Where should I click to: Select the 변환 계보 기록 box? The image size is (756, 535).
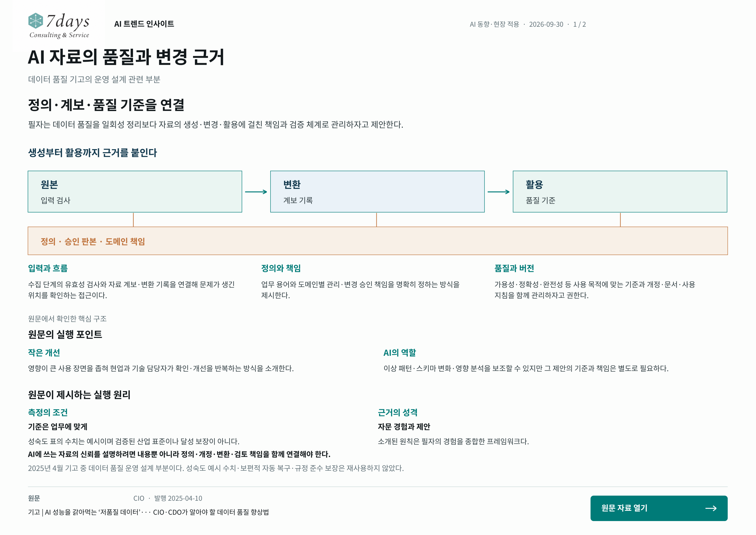377,191
